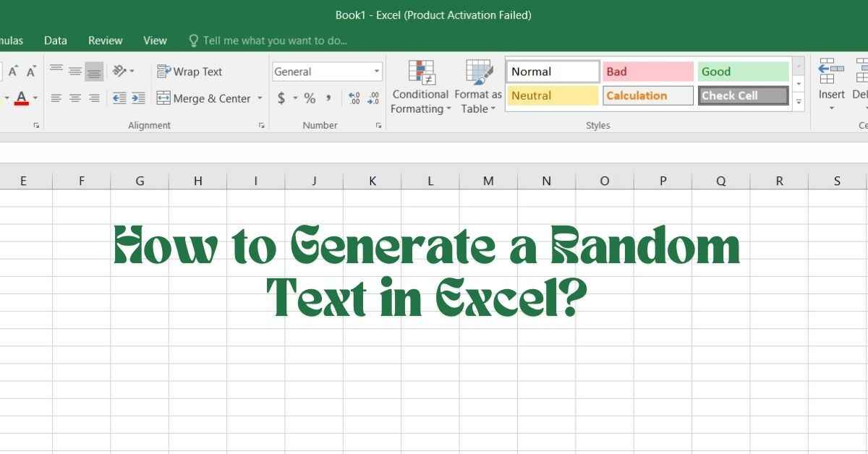The width and height of the screenshot is (868, 454).
Task: Open the Review ribbon tab
Action: point(105,40)
